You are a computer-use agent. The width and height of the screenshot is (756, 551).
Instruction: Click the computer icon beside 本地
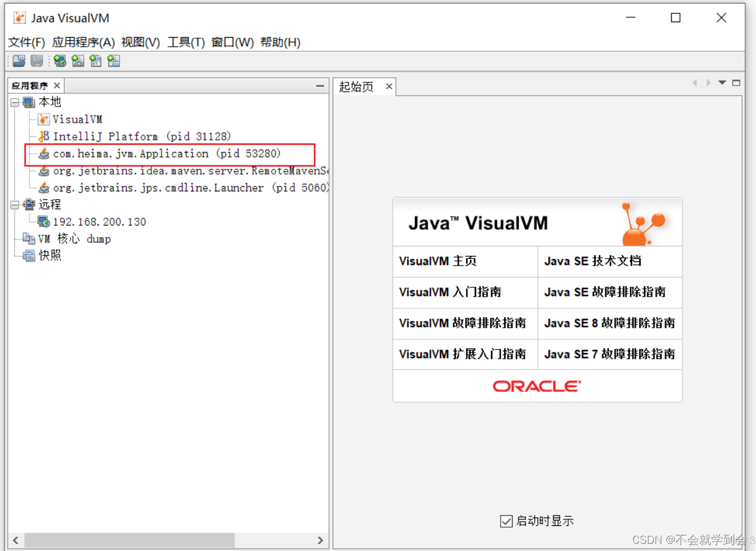click(x=29, y=102)
